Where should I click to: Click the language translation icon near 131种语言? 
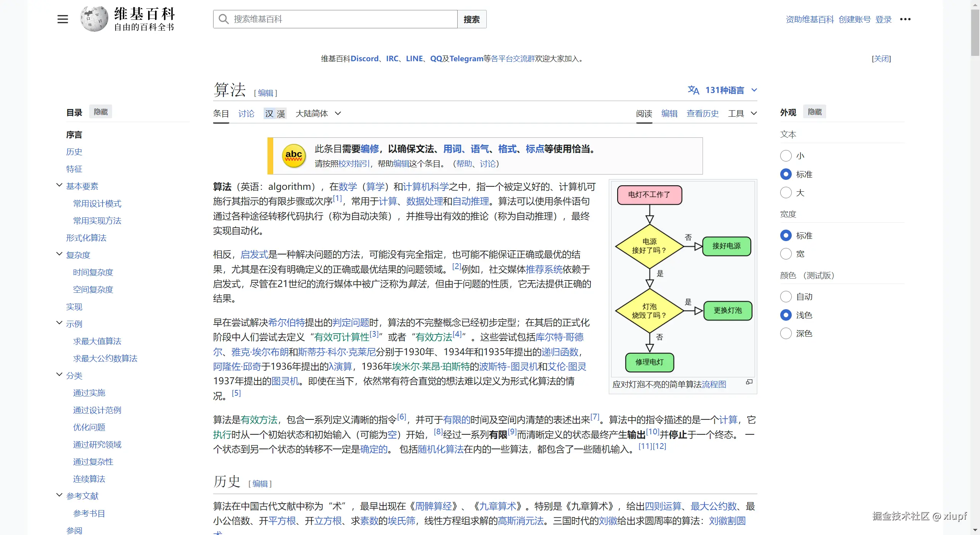pos(693,90)
